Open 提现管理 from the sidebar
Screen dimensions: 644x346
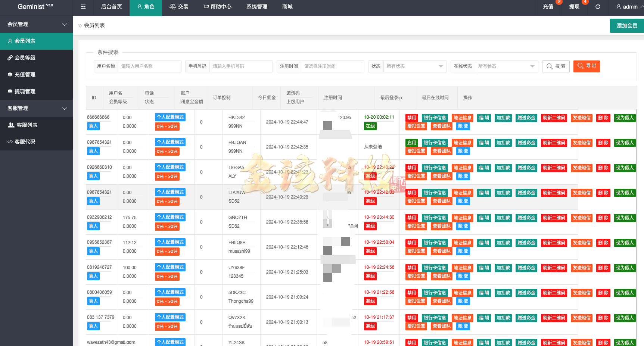[x=24, y=91]
